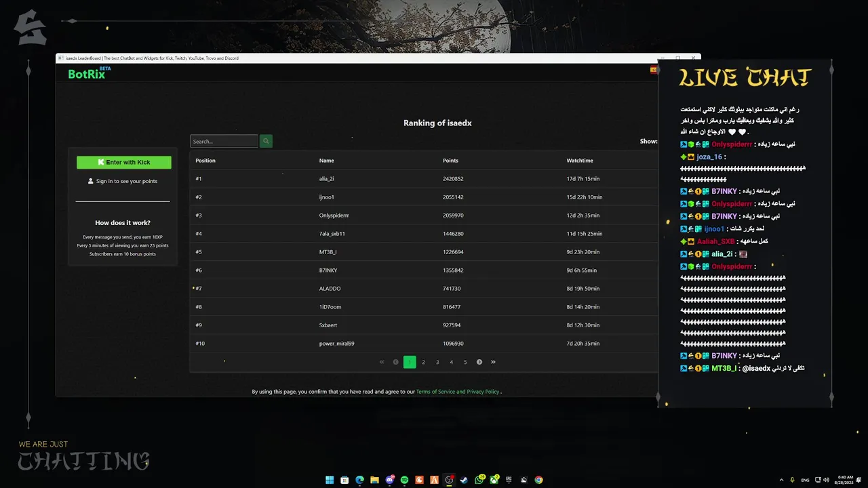Click points value 2420852
The height and width of the screenshot is (488, 868).
tap(453, 179)
